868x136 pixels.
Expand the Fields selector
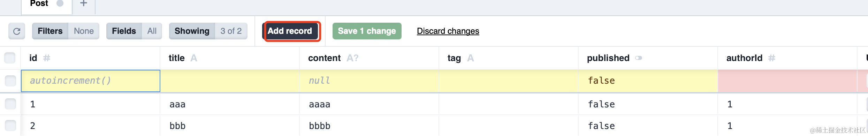(134, 31)
